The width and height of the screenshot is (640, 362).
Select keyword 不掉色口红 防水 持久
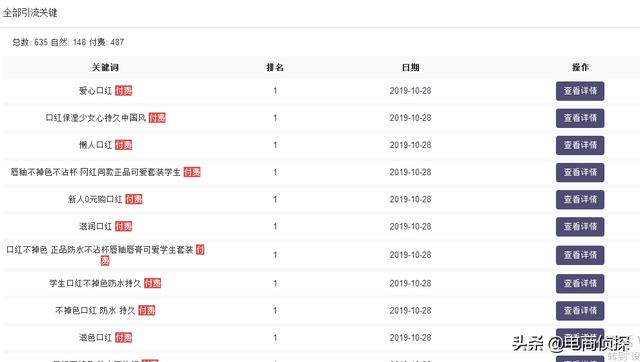95,311
